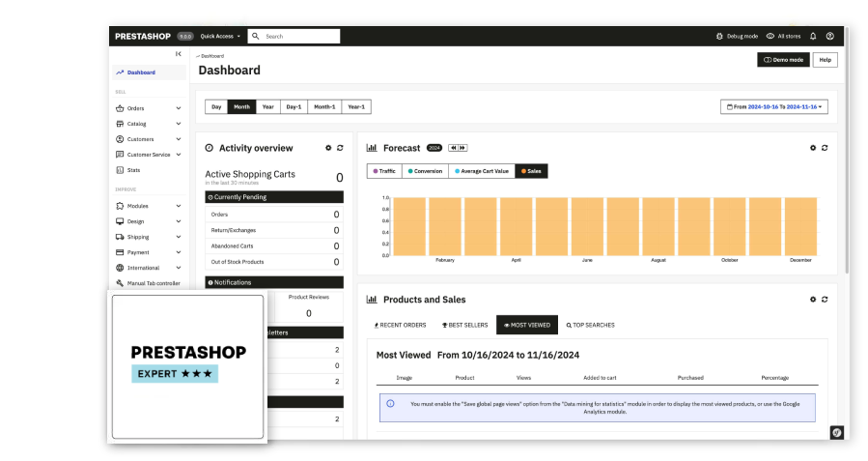Click the Dashboard breadcrumb link

point(212,56)
